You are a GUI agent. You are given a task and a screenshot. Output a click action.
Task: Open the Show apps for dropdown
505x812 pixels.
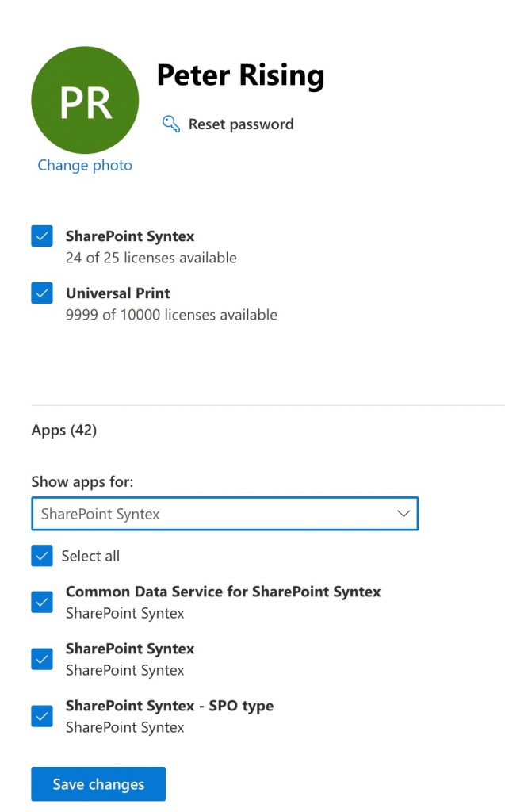(x=224, y=514)
